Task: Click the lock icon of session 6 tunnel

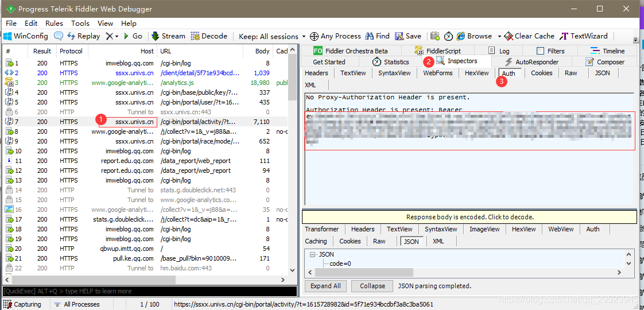Action: click(9, 112)
